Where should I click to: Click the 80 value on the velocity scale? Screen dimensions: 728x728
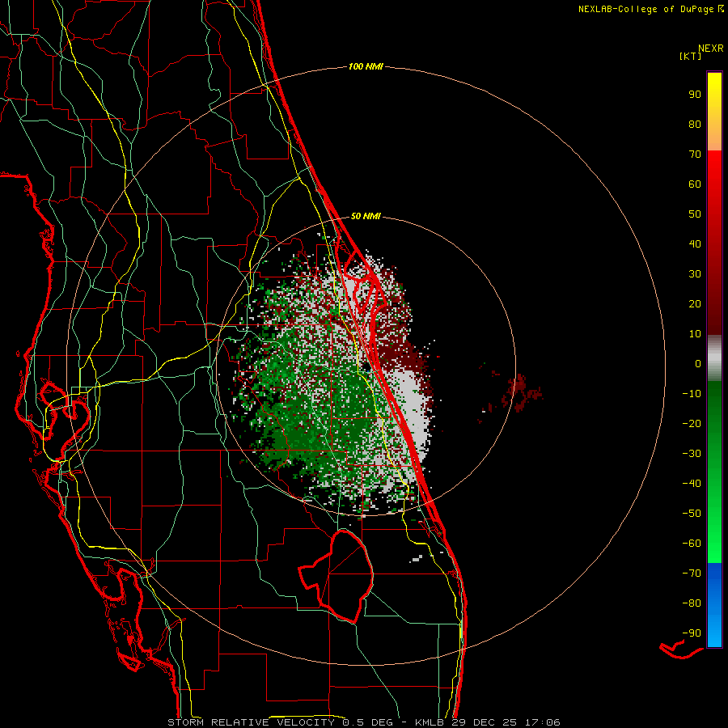[x=695, y=125]
